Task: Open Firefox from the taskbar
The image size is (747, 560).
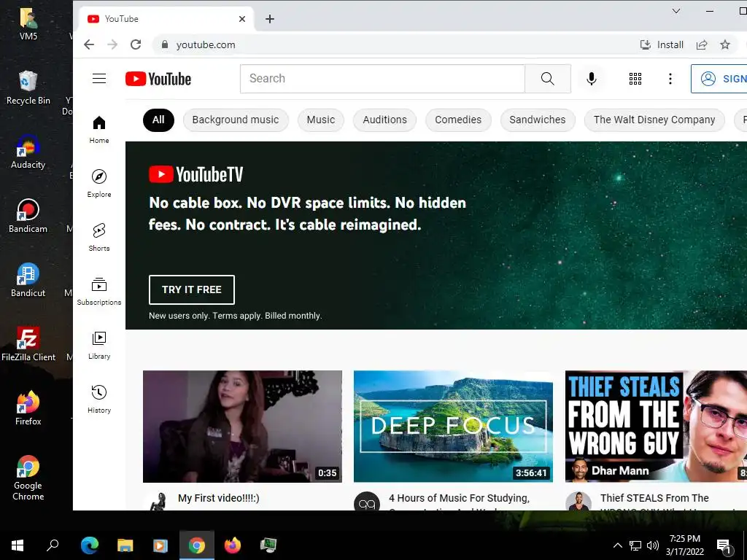Action: click(x=233, y=545)
